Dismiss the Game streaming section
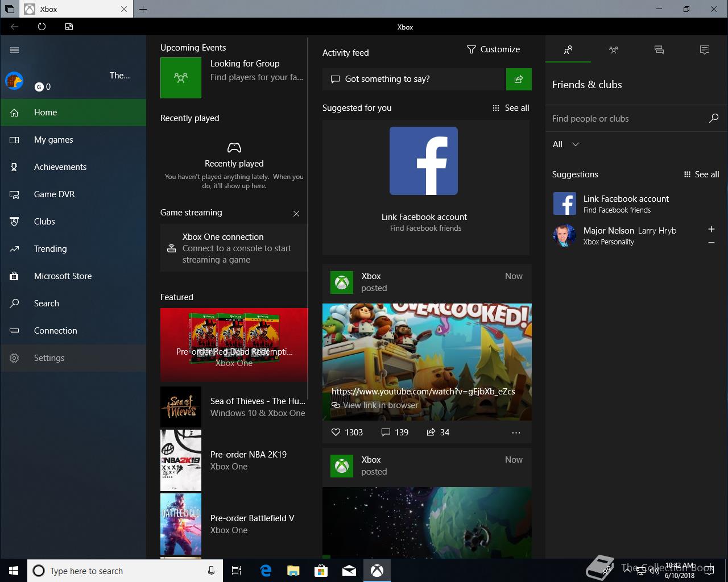The image size is (728, 582). (296, 214)
